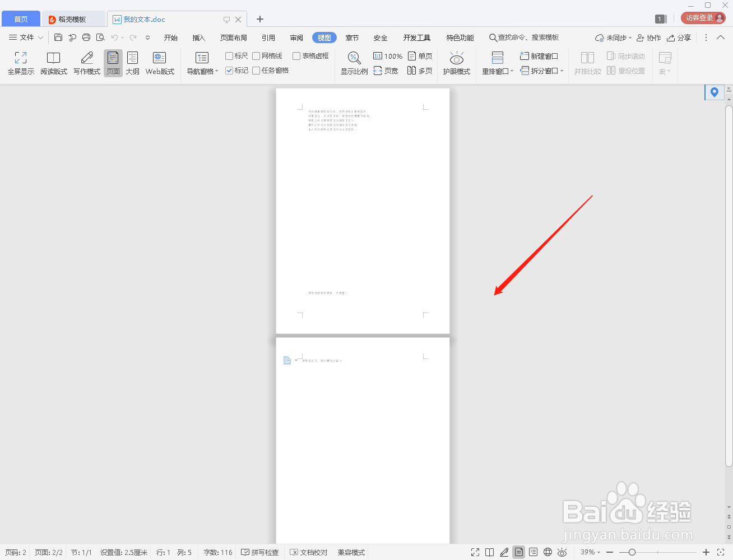Turn on eye protection mode
The image size is (733, 560).
click(457, 63)
